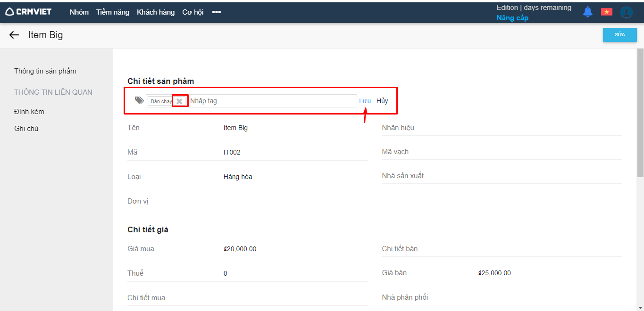Cancel tag editing with Hủy
Screen dimensions: 644x311
point(382,101)
